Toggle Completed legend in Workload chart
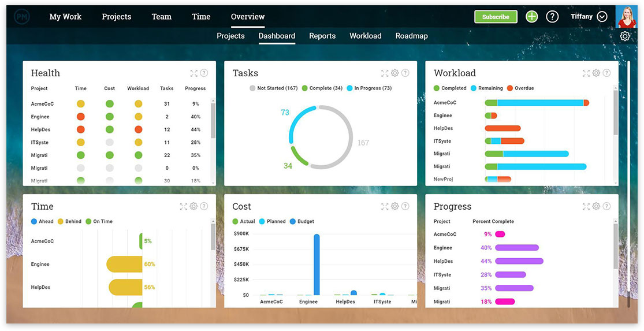The width and height of the screenshot is (644, 331). pos(450,88)
